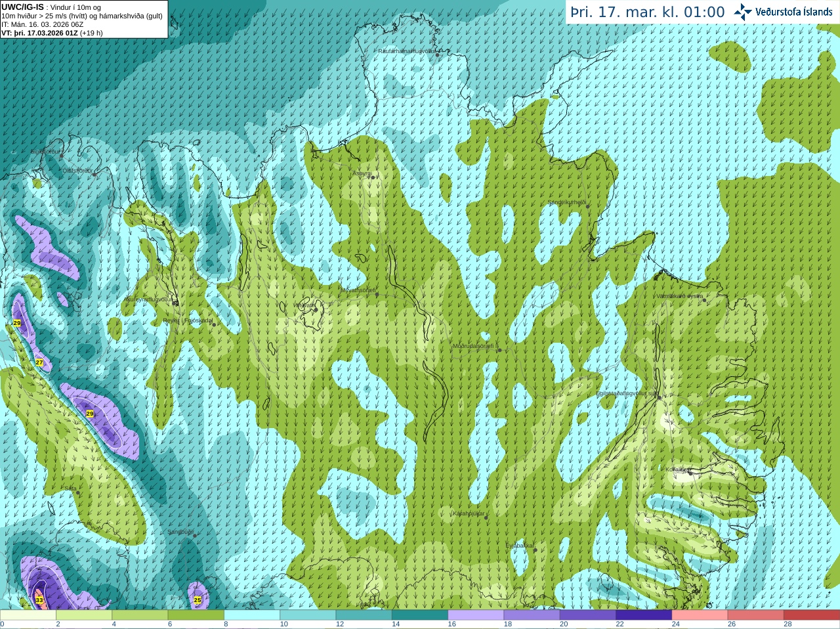Select the Ólafsfjörður station label
The image size is (840, 629).
pyautogui.click(x=77, y=171)
